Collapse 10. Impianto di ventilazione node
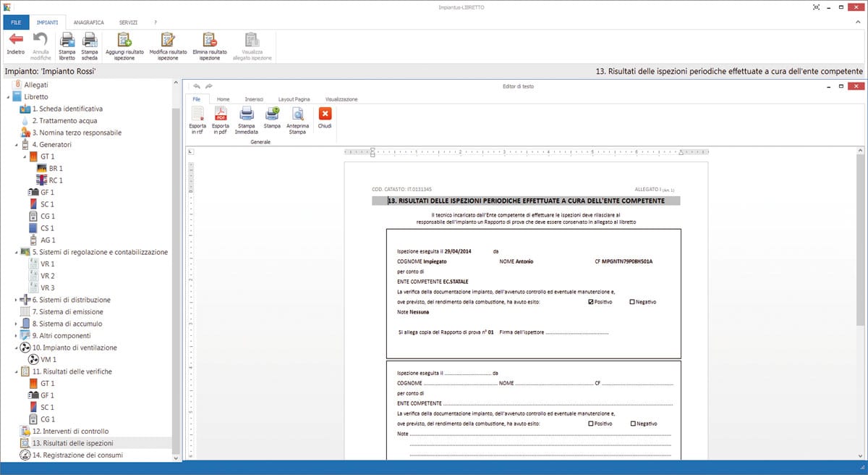 click(x=16, y=348)
